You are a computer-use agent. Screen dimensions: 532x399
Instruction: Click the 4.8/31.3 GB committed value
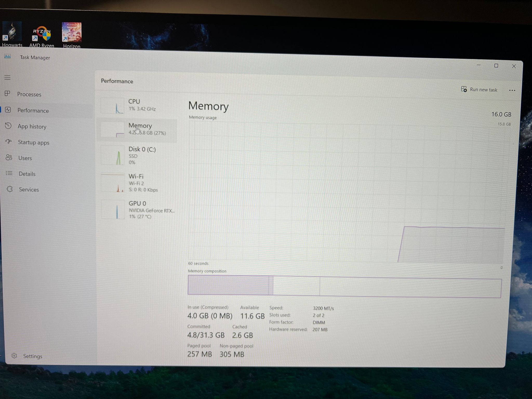[x=206, y=335]
